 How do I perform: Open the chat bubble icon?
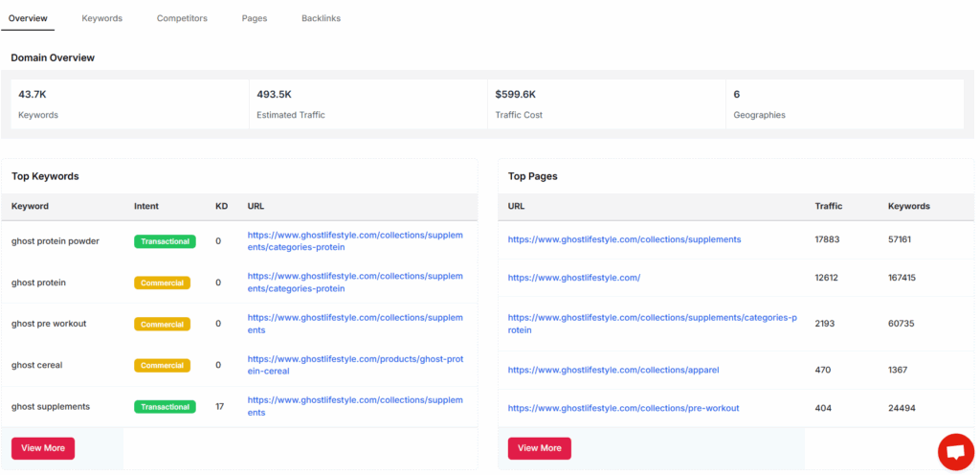pyautogui.click(x=956, y=452)
